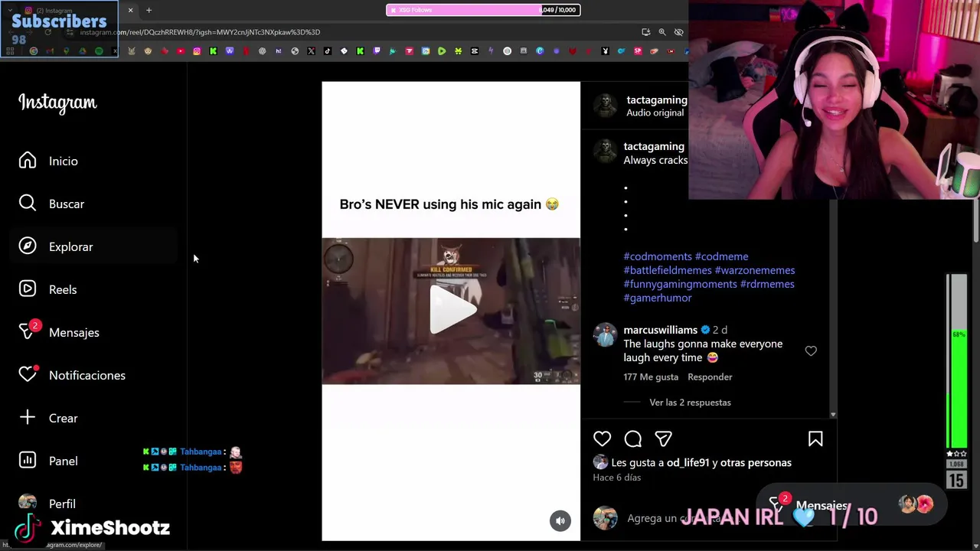
Task: Click the crossed-eye icon in address bar
Action: pos(678,32)
